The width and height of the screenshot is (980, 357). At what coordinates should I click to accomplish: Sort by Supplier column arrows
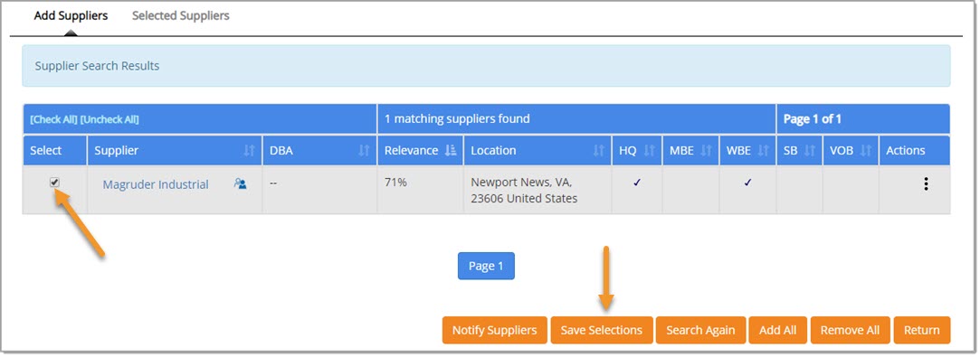[250, 150]
